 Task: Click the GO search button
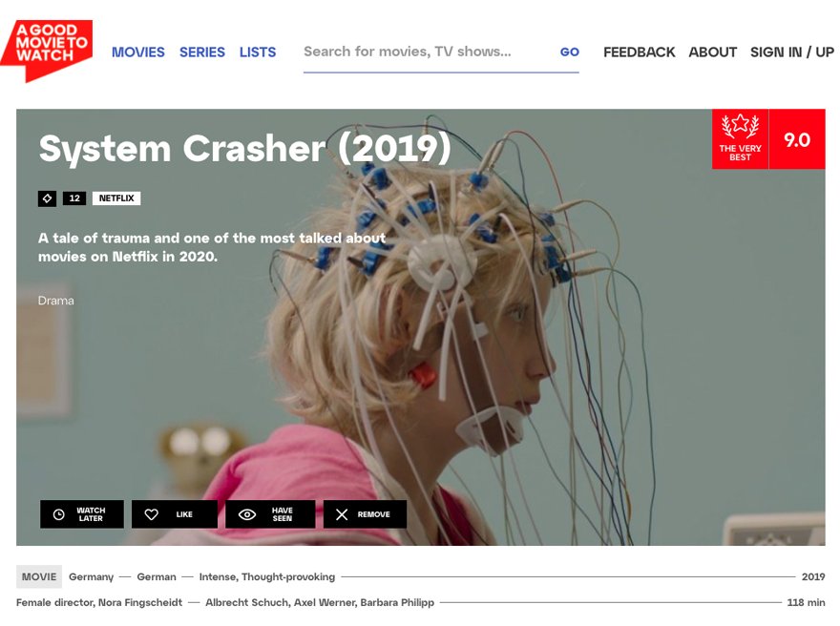pos(570,52)
